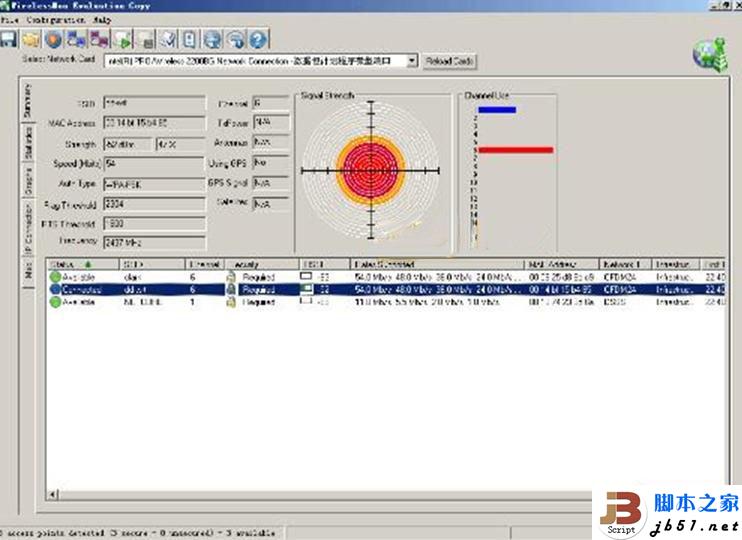Sort by the Network Type column header
This screenshot has height=540, width=742.
(626, 264)
